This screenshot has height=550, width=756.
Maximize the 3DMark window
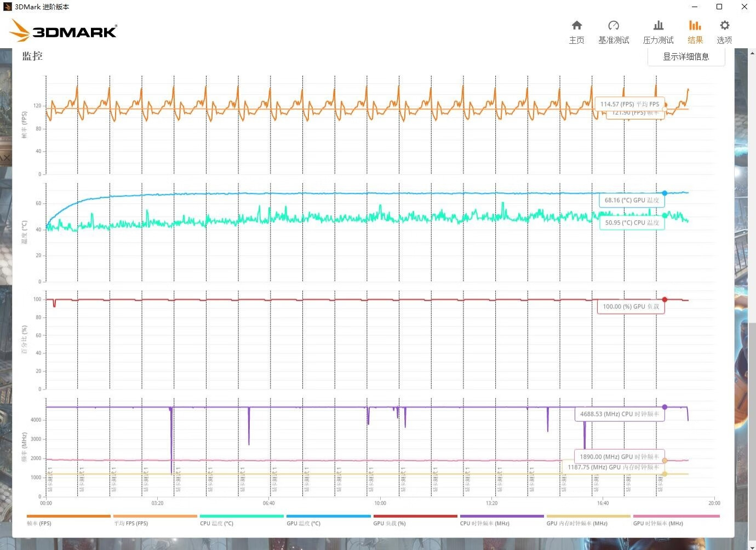[719, 7]
